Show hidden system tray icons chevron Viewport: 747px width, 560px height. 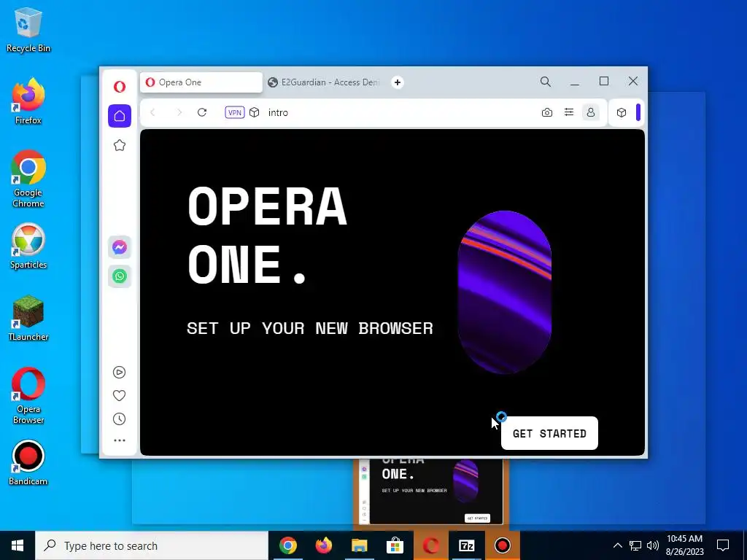click(x=617, y=545)
